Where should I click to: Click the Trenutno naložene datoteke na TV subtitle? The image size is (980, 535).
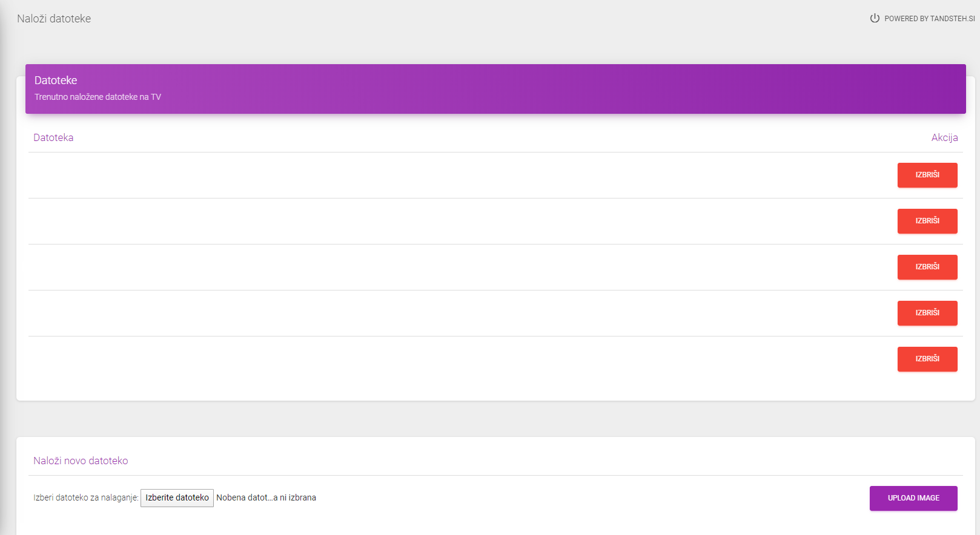click(98, 97)
